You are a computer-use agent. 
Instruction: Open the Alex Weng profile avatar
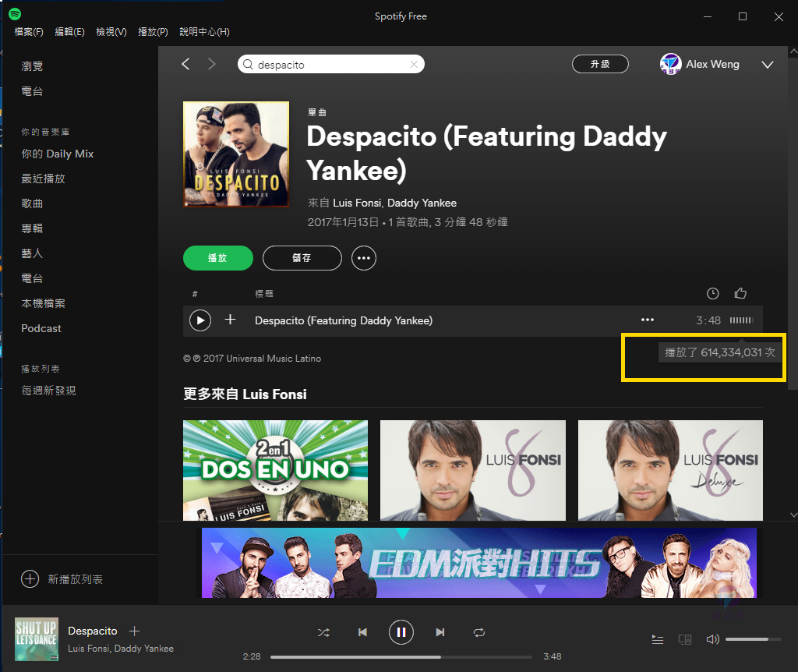pos(670,64)
